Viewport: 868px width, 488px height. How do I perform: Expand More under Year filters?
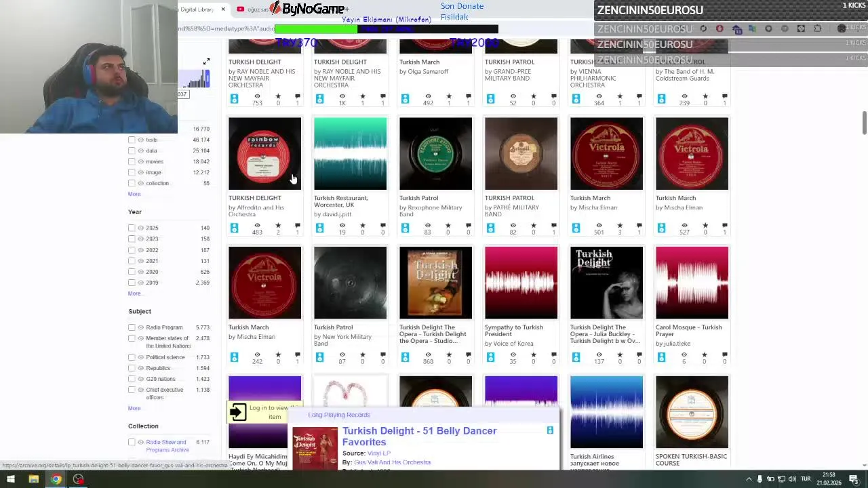pos(134,293)
